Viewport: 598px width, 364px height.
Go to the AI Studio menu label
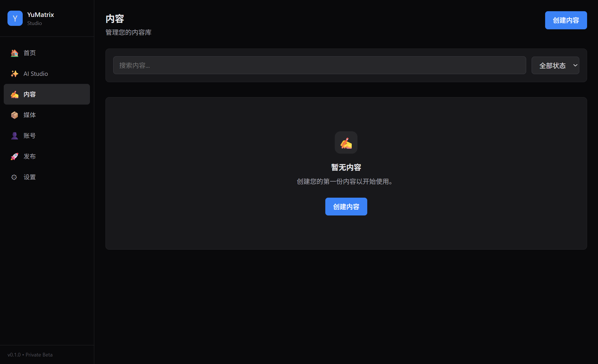[x=36, y=74]
